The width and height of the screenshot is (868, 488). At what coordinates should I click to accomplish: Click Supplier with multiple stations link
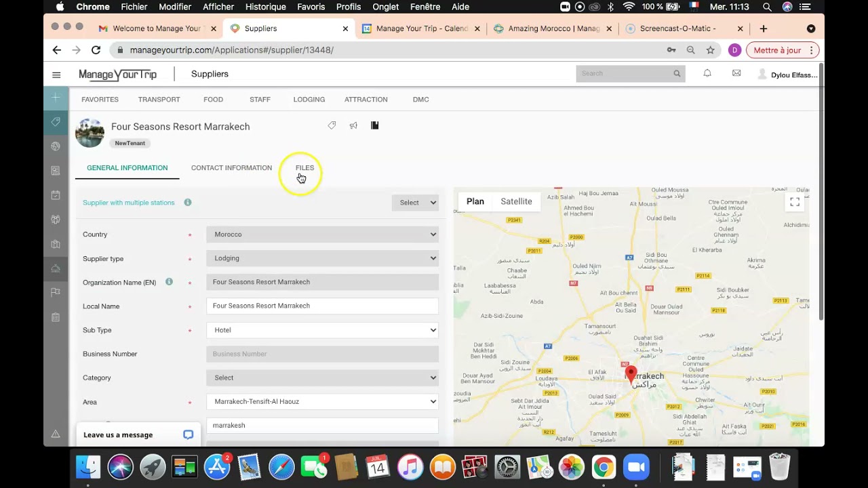[x=128, y=203]
